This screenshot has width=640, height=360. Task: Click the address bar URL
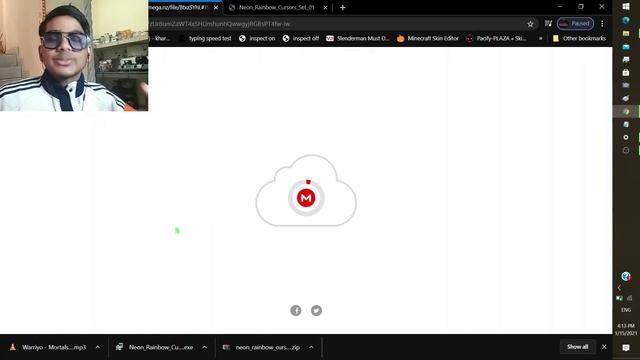coord(220,24)
